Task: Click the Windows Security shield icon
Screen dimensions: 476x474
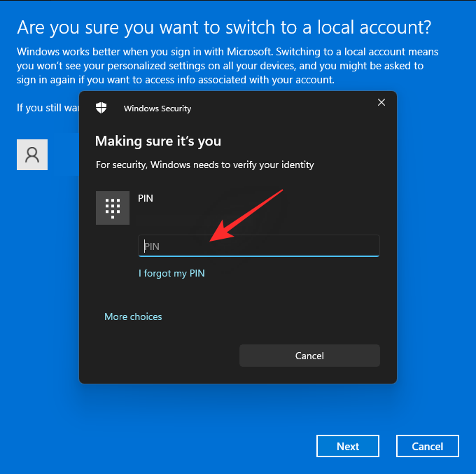Action: [101, 108]
